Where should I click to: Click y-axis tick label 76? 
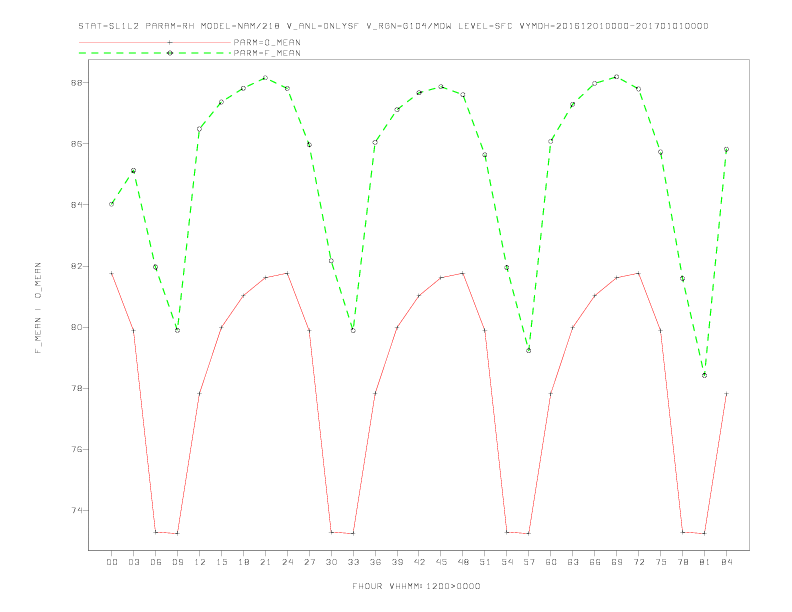pyautogui.click(x=76, y=449)
